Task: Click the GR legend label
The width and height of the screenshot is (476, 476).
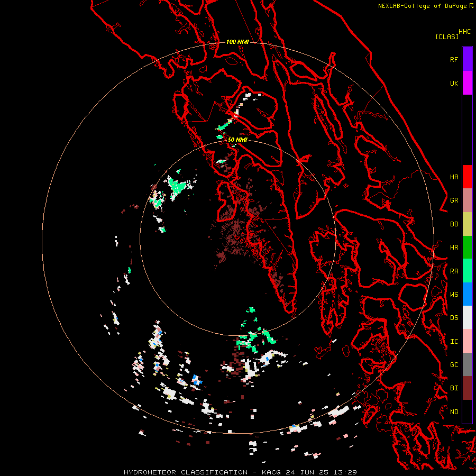Action: pyautogui.click(x=454, y=200)
